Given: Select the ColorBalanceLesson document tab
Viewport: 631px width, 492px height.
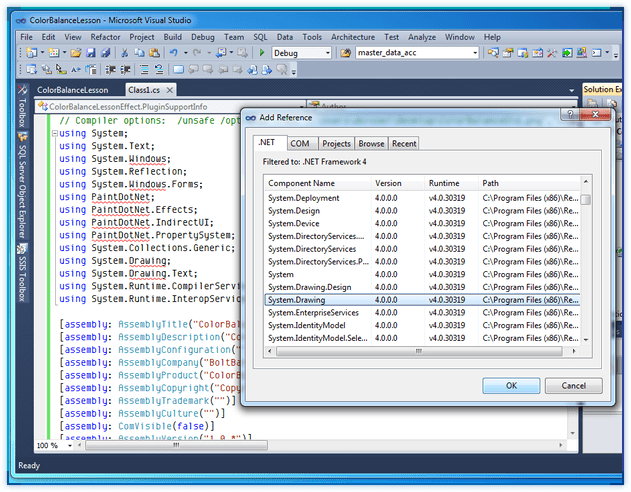Looking at the screenshot, I should pyautogui.click(x=73, y=90).
